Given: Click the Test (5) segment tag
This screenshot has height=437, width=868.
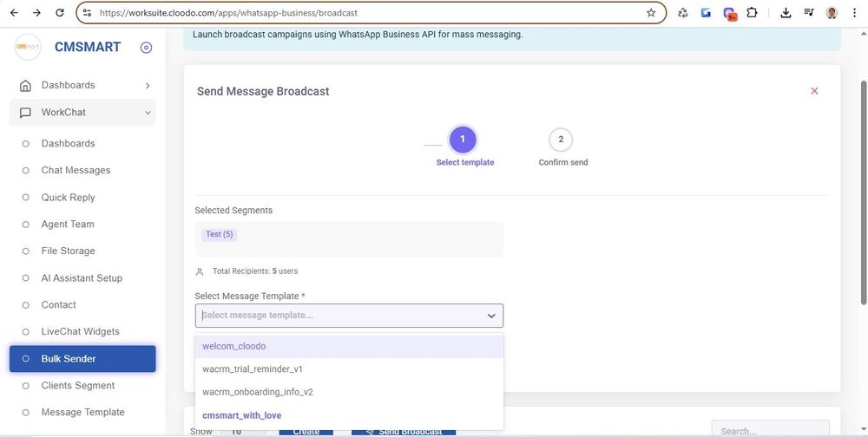Looking at the screenshot, I should (x=219, y=235).
